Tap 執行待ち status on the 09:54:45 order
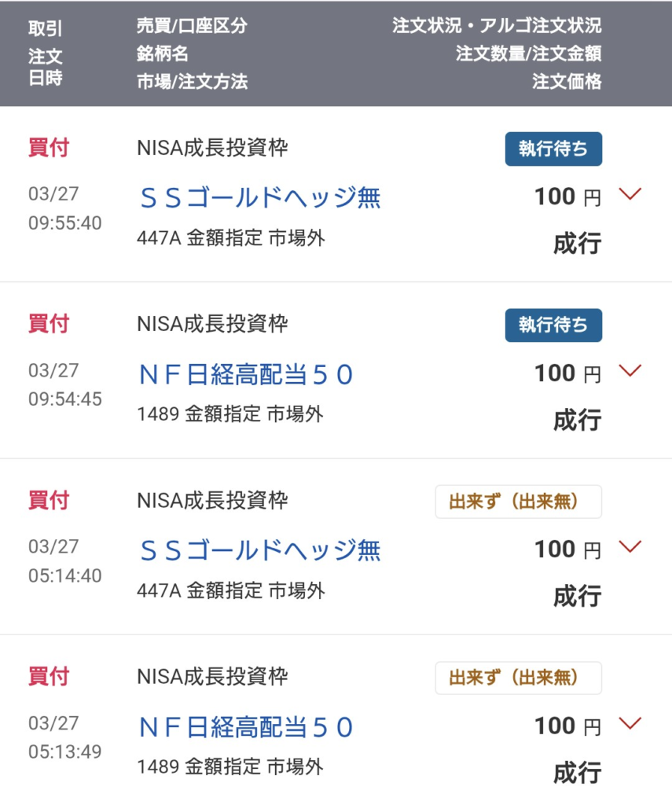The width and height of the screenshot is (672, 805). [x=553, y=325]
